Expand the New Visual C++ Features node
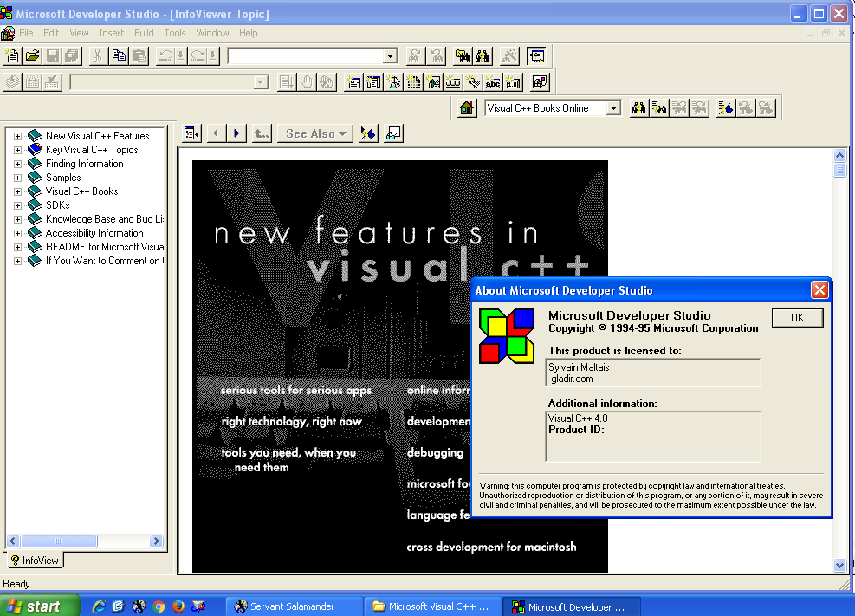Viewport: 855px width, 616px height. click(17, 136)
